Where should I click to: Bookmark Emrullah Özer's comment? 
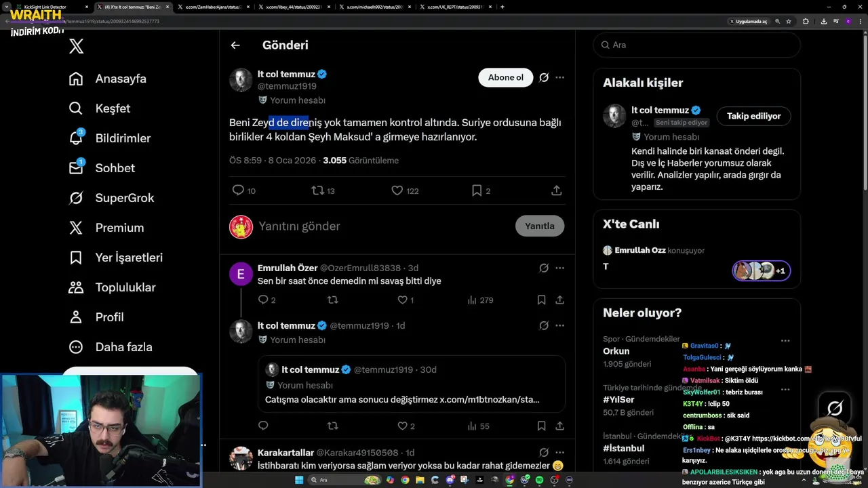pos(541,300)
